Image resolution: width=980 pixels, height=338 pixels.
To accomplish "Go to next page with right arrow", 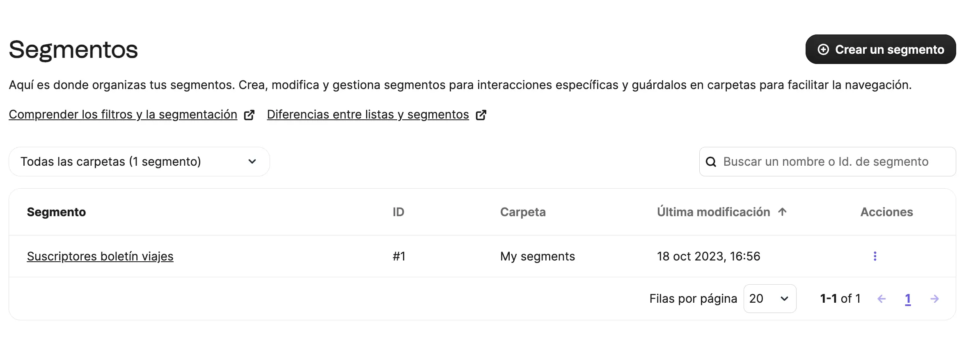I will 934,299.
